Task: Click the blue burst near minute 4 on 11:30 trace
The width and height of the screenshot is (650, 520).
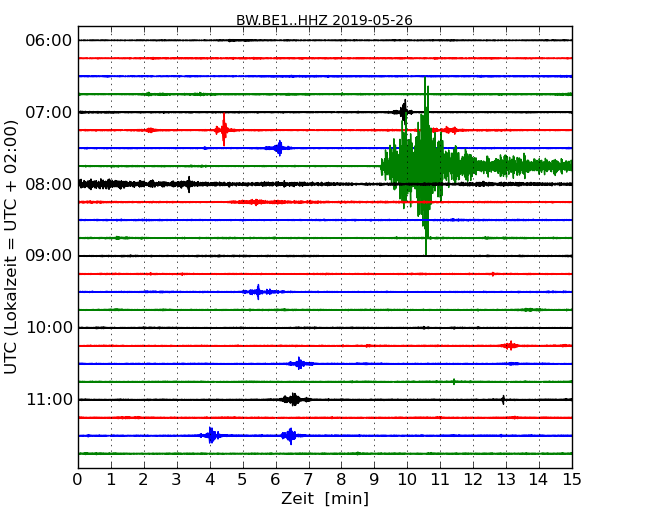Action: [x=211, y=435]
